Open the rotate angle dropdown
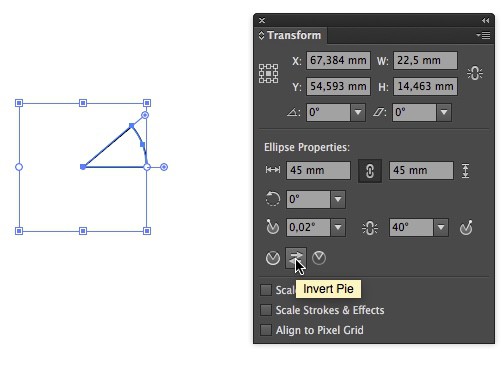This screenshot has height=365, width=502. coord(358,112)
